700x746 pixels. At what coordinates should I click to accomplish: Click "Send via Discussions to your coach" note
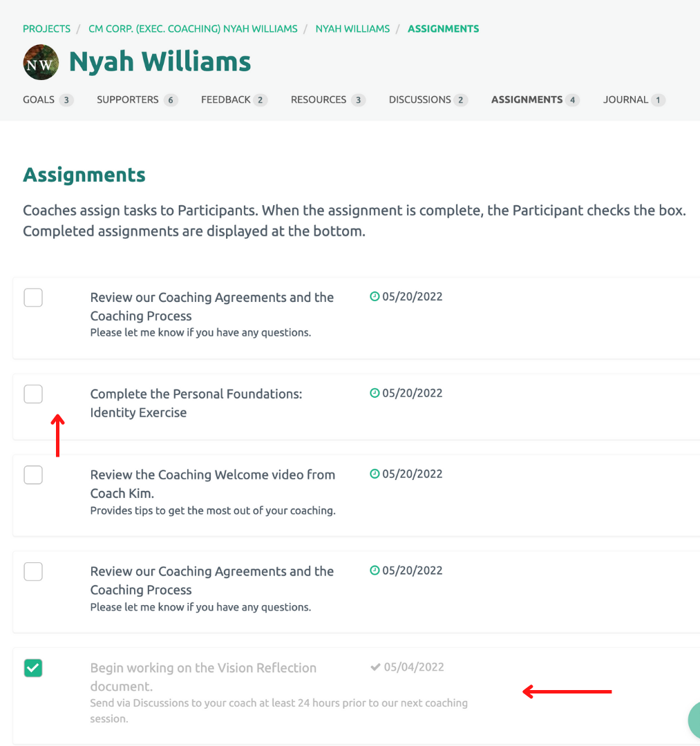point(279,711)
